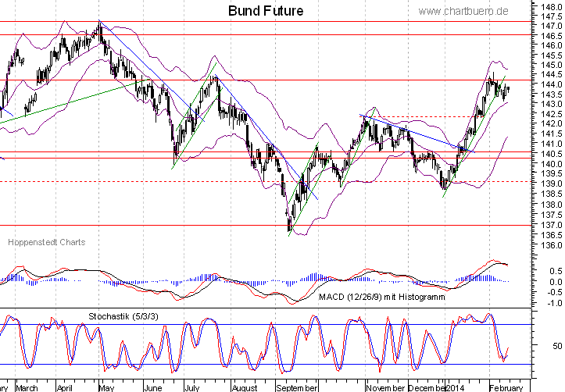Click the 50 value on the Stochastik scale
Image resolution: width=565 pixels, height=392 pixels.
[x=557, y=346]
